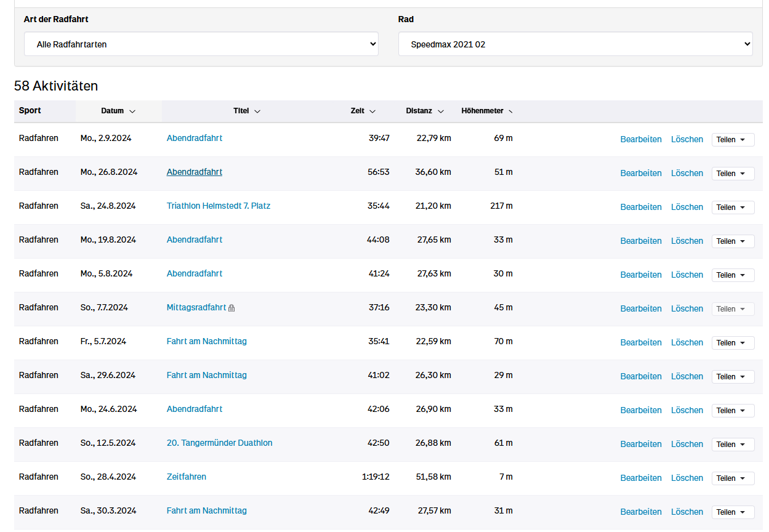Open the Mittagsradfahrt activity from 7.7.2024
The height and width of the screenshot is (532, 769).
(196, 307)
